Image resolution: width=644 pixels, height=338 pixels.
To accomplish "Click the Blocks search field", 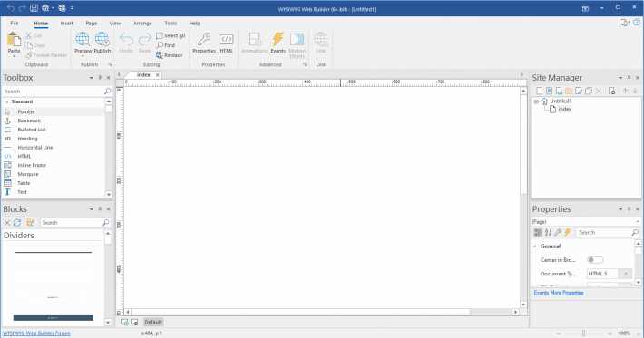I will [71, 222].
